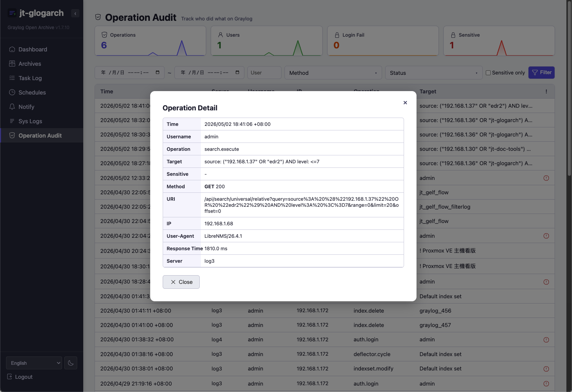This screenshot has height=392, width=572.
Task: Open the Notify settings
Action: [42, 107]
